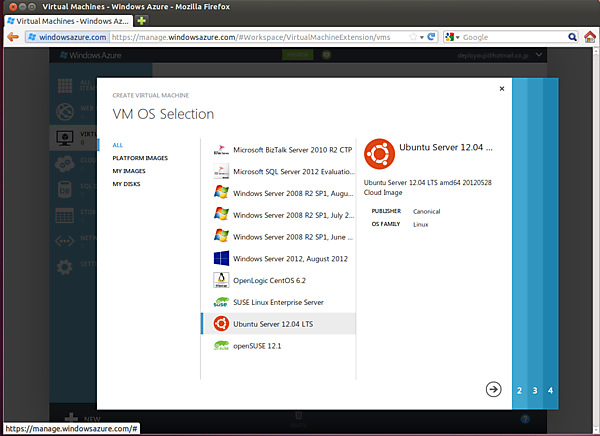The image size is (600, 436).
Task: Click the next arrow button in wizard
Action: point(493,389)
